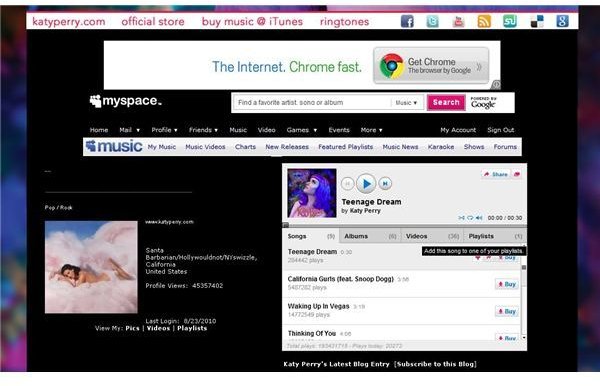Open Charts in the music bar
600x386 pixels.
click(x=245, y=147)
